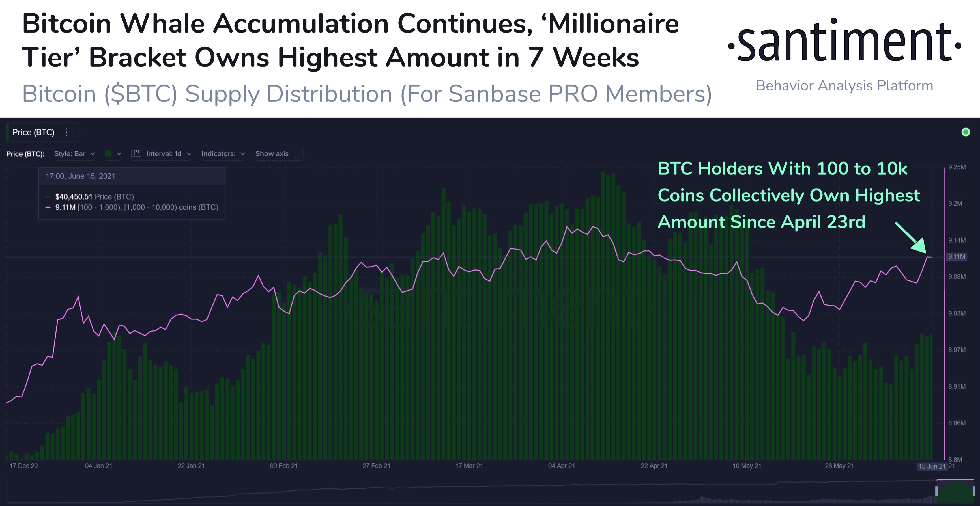Click the 15 Jun 21 date marker
Image resolution: width=980 pixels, height=506 pixels.
pyautogui.click(x=932, y=466)
